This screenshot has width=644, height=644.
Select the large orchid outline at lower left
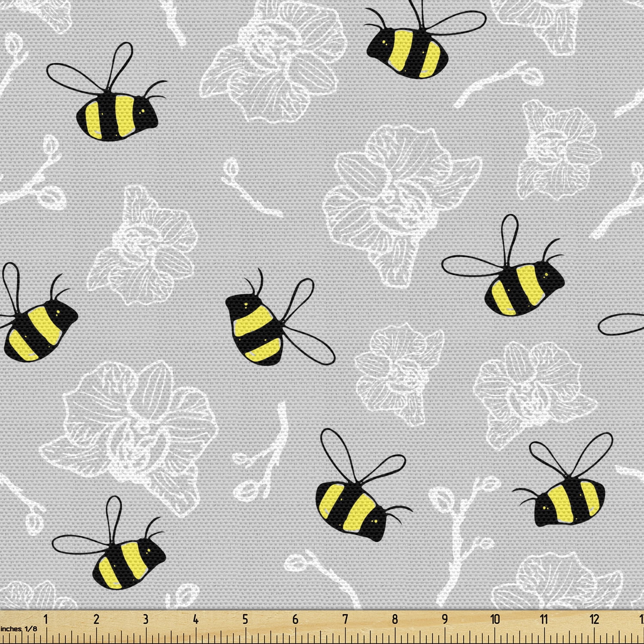(x=133, y=434)
